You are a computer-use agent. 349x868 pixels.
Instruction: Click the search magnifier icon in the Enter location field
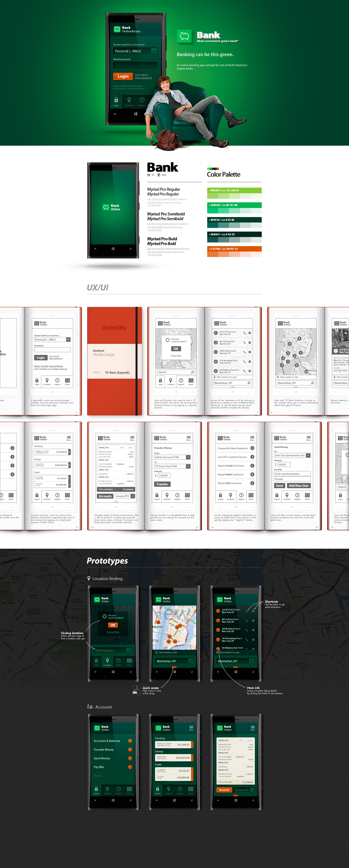coord(129,650)
